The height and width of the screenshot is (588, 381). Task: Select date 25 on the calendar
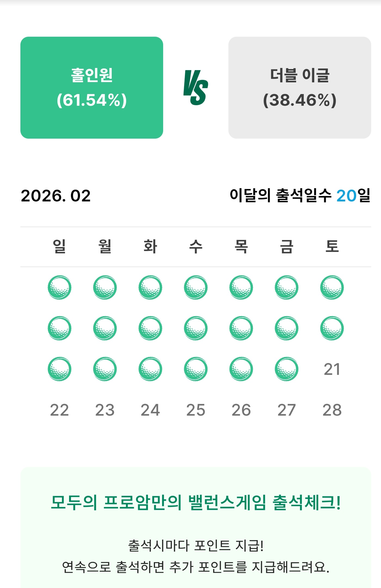point(196,410)
